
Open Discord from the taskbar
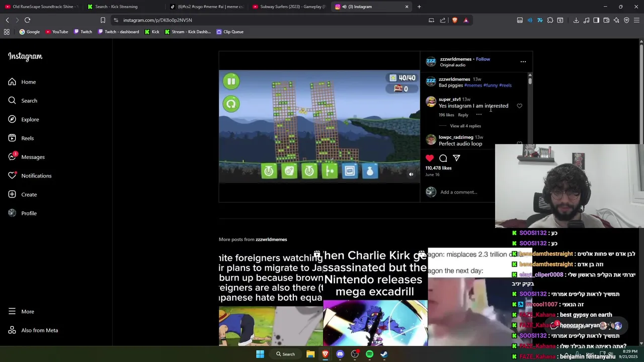(340, 354)
